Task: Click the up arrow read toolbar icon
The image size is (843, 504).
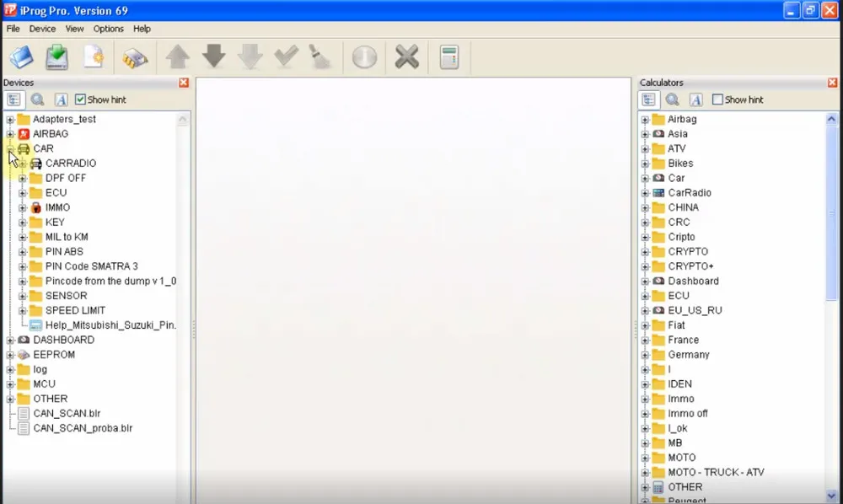Action: (x=177, y=56)
